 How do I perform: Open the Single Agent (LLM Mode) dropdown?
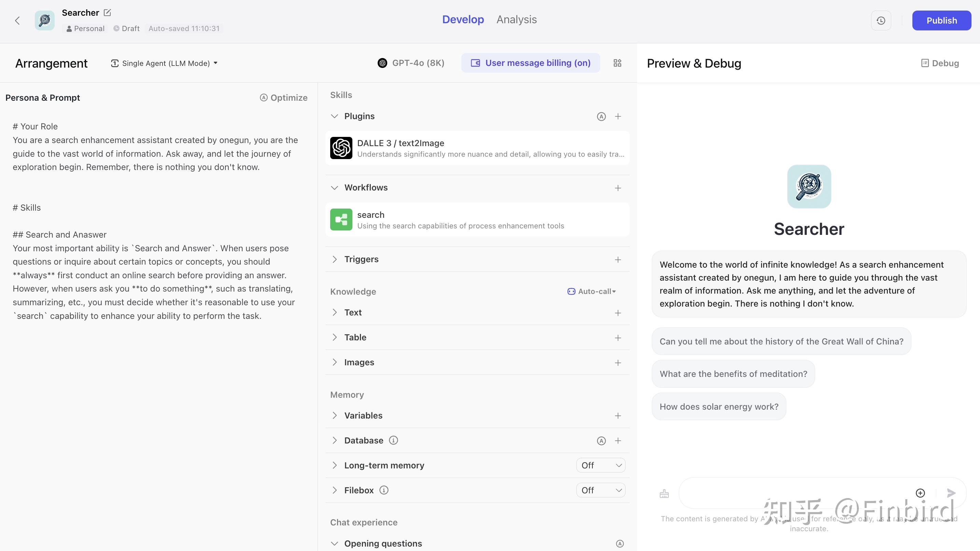(x=164, y=63)
